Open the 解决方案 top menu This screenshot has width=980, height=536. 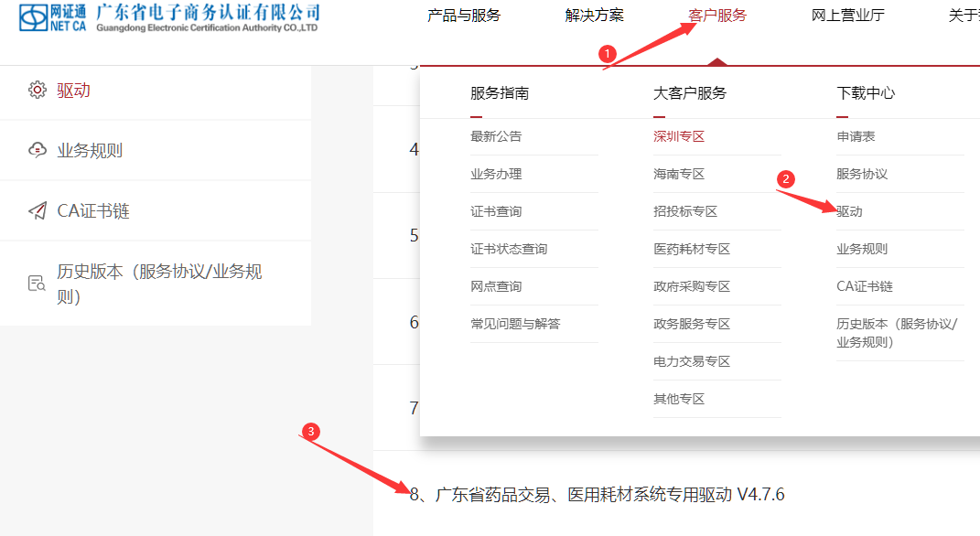click(594, 16)
